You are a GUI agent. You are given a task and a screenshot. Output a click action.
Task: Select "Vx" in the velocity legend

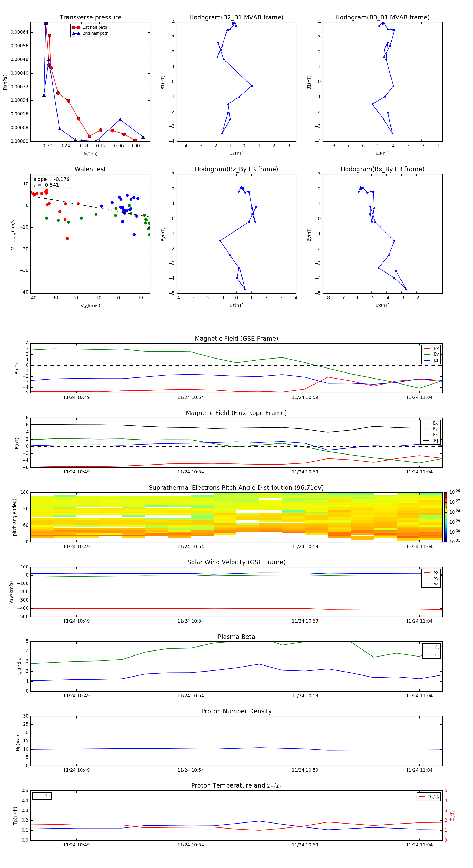click(x=431, y=572)
